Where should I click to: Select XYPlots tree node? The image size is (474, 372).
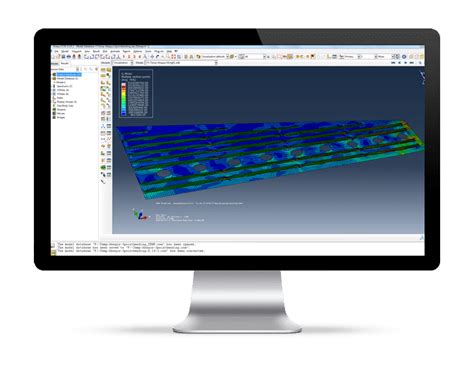(x=63, y=90)
